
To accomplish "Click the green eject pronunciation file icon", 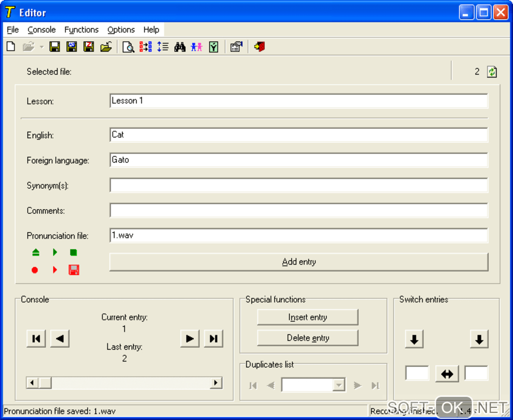I will tap(36, 252).
